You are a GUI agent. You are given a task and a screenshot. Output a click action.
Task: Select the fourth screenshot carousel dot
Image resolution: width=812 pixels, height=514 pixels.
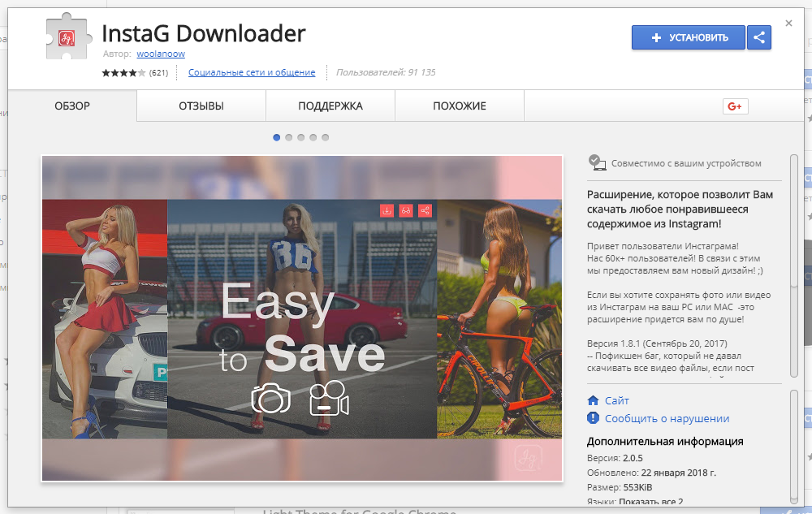coord(313,138)
